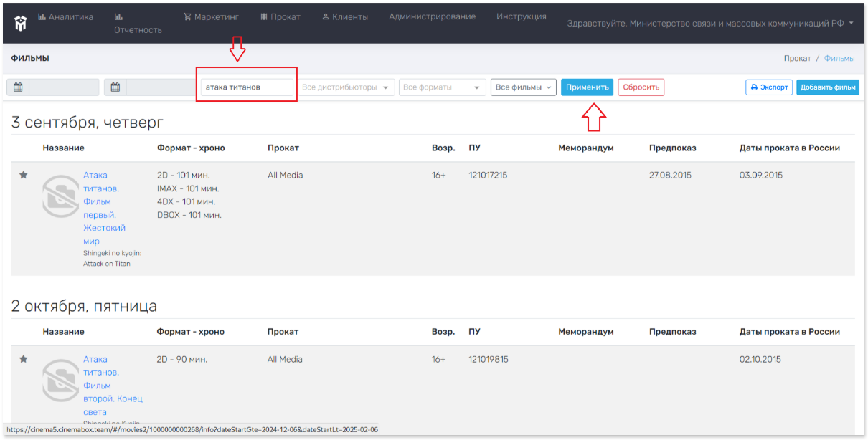Screen dimensions: 868x440
Task: Focus the search field with атака титанов
Action: pos(247,87)
